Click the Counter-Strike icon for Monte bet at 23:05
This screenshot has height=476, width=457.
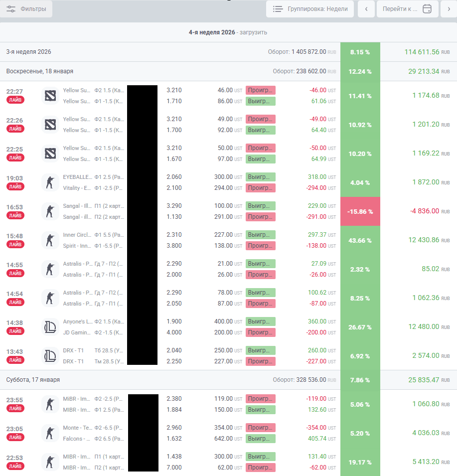pos(50,433)
